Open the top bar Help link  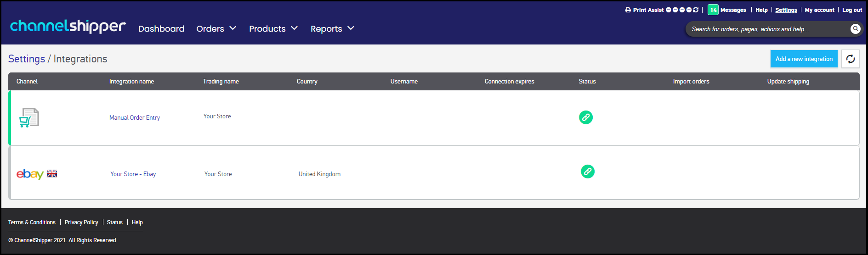[761, 10]
